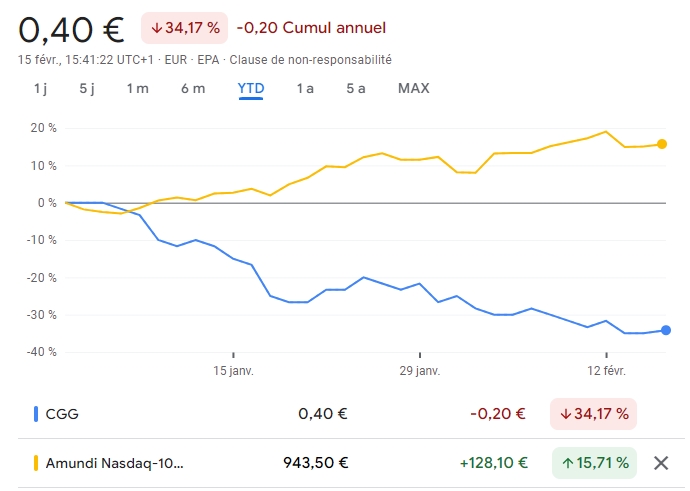Viewport: 690px width, 491px height.
Task: Show the 5 a time range
Action: pyautogui.click(x=356, y=88)
